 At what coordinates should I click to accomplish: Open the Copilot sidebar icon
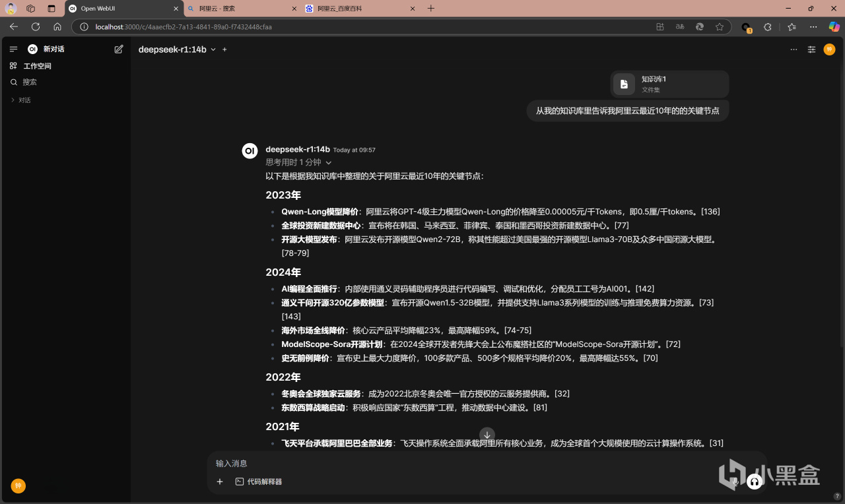click(x=834, y=27)
